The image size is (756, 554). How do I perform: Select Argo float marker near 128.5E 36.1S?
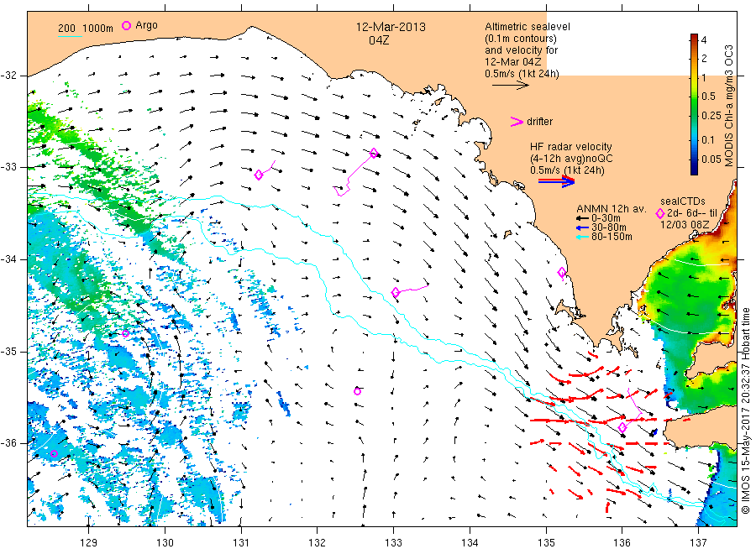(x=54, y=453)
